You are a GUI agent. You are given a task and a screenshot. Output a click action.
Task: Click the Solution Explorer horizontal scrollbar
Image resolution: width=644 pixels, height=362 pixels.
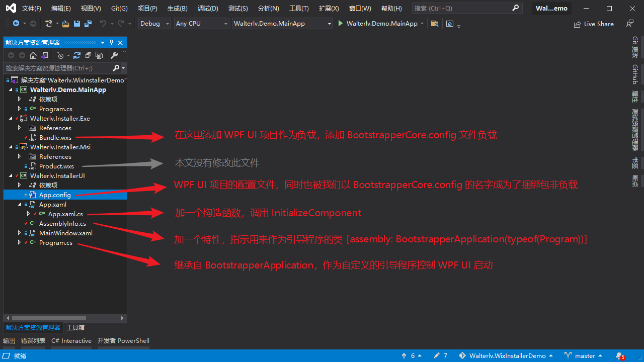click(x=49, y=318)
